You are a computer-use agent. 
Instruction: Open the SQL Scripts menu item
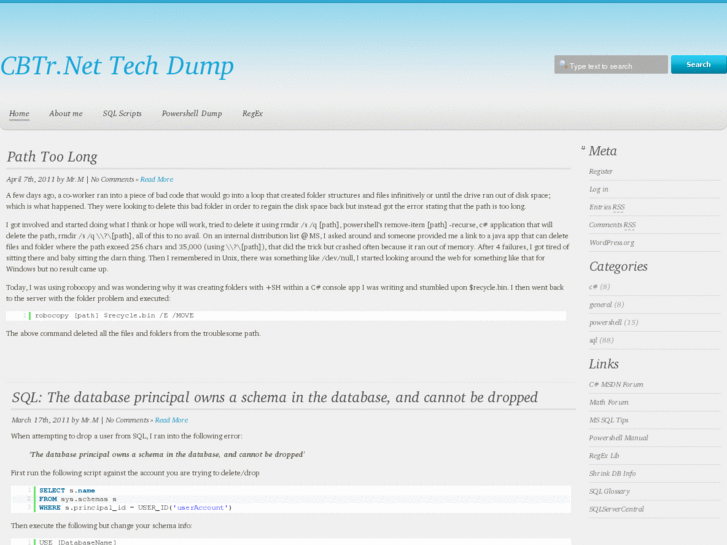coord(122,113)
